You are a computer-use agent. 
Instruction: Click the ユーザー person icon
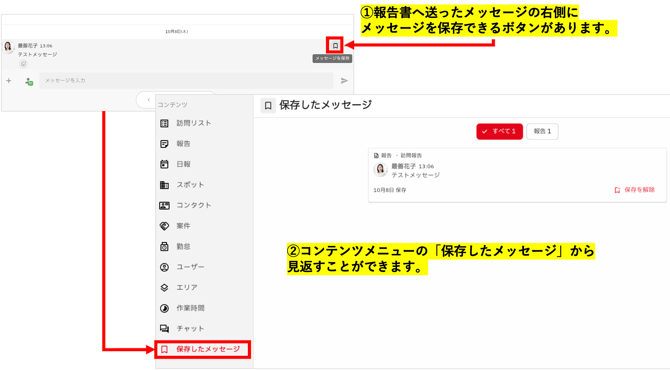tap(164, 267)
